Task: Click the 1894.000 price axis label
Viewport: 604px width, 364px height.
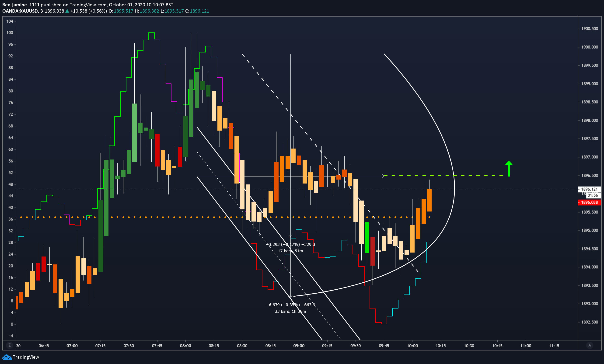Action: click(590, 267)
